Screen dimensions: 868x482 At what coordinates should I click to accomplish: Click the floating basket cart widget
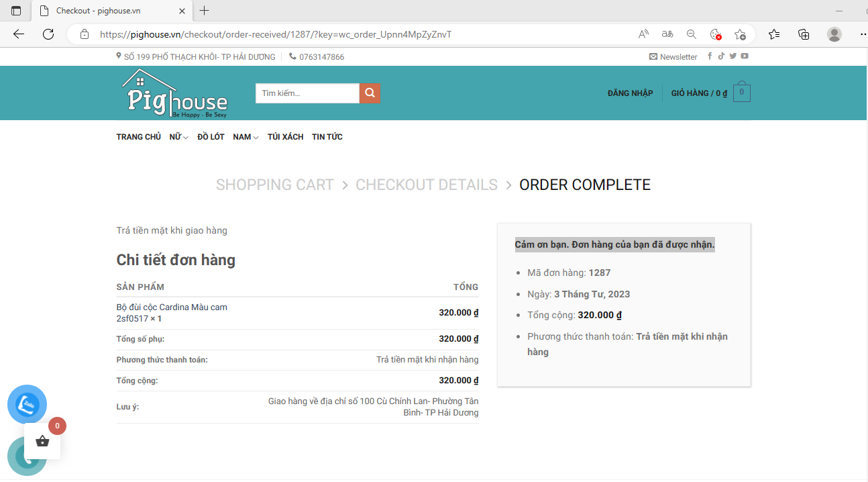(x=42, y=441)
